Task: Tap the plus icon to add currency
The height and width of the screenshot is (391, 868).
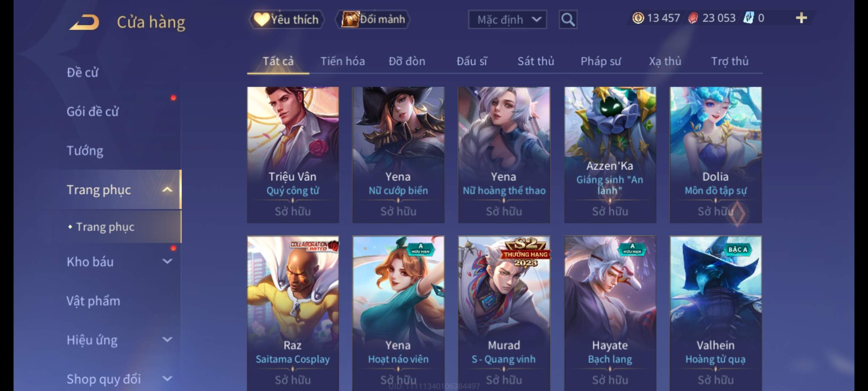Action: pyautogui.click(x=801, y=18)
